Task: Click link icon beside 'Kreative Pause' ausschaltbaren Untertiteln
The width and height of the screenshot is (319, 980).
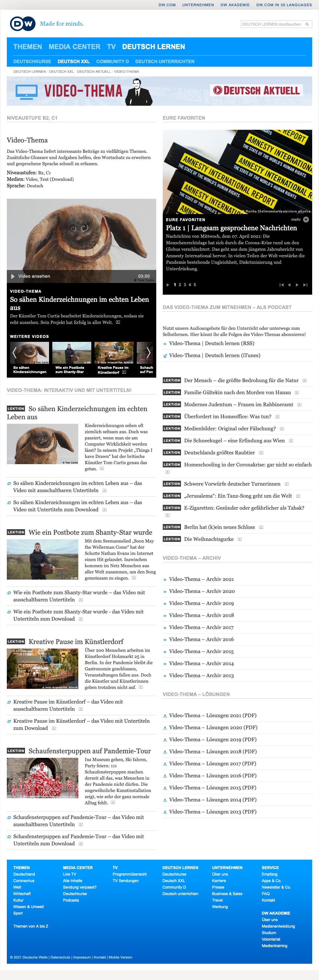Action: [9, 702]
